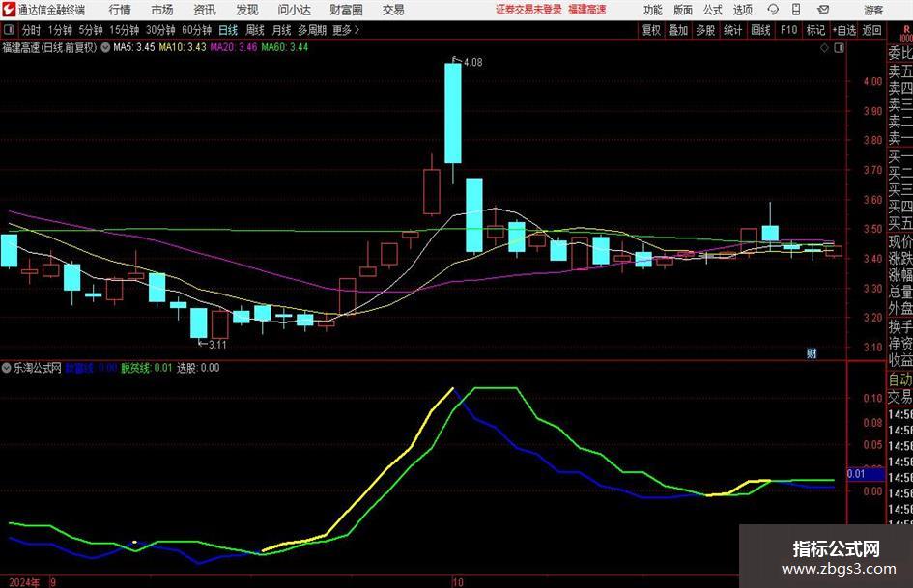This screenshot has width=913, height=588.
Task: Switch to the 60分钟 period
Action: click(x=196, y=30)
